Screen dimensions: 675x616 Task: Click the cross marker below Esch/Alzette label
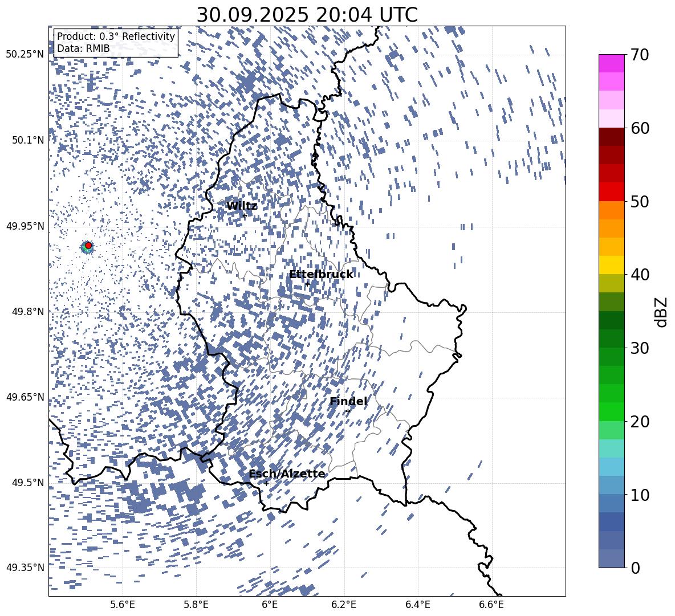(266, 483)
